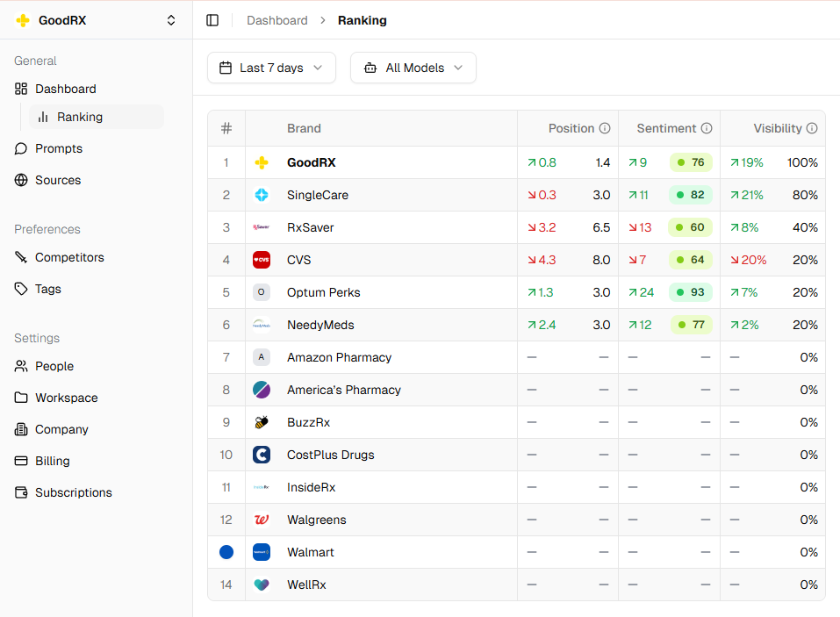Image resolution: width=840 pixels, height=617 pixels.
Task: Select the RxSaver brand name
Action: click(310, 227)
